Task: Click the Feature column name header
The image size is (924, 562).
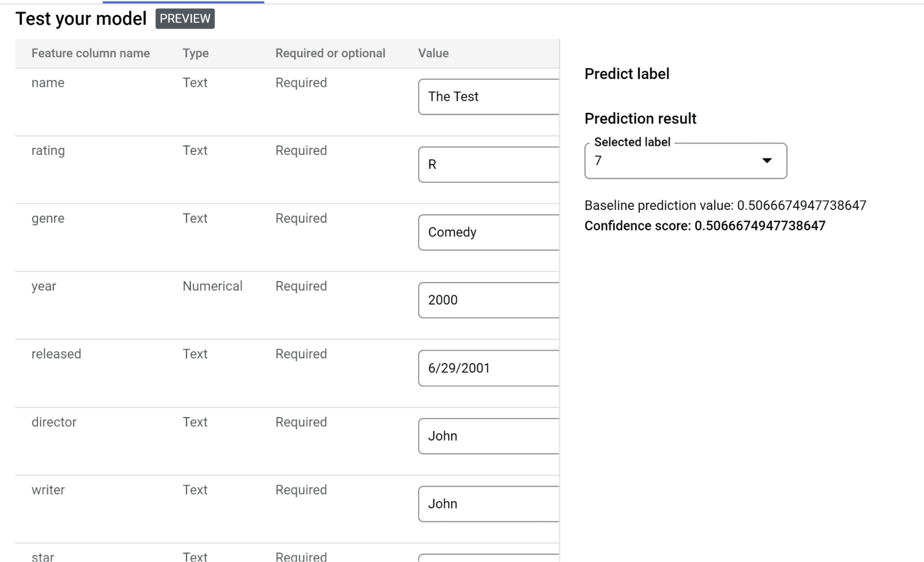Action: click(x=91, y=53)
